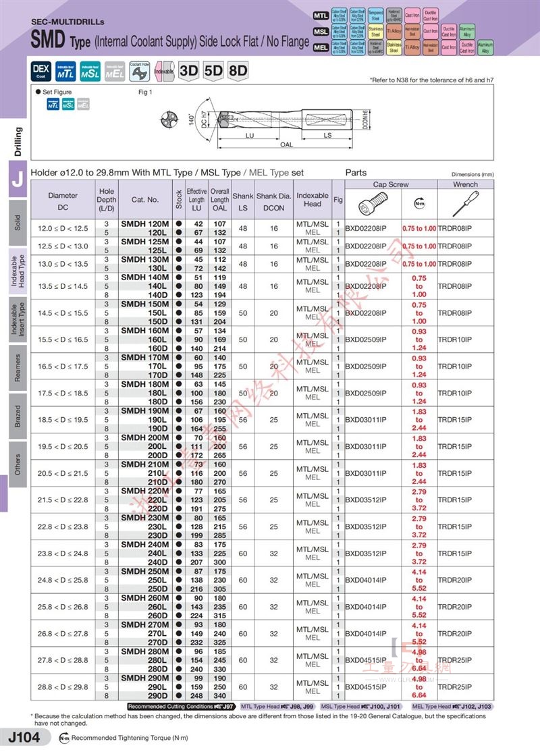Click catalog number SMDH 120M
The image size is (540, 756).
[145, 223]
